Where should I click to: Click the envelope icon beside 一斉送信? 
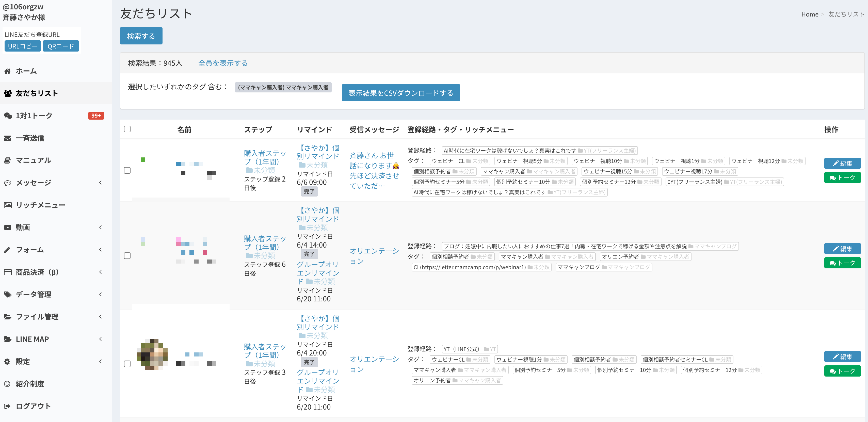point(7,138)
